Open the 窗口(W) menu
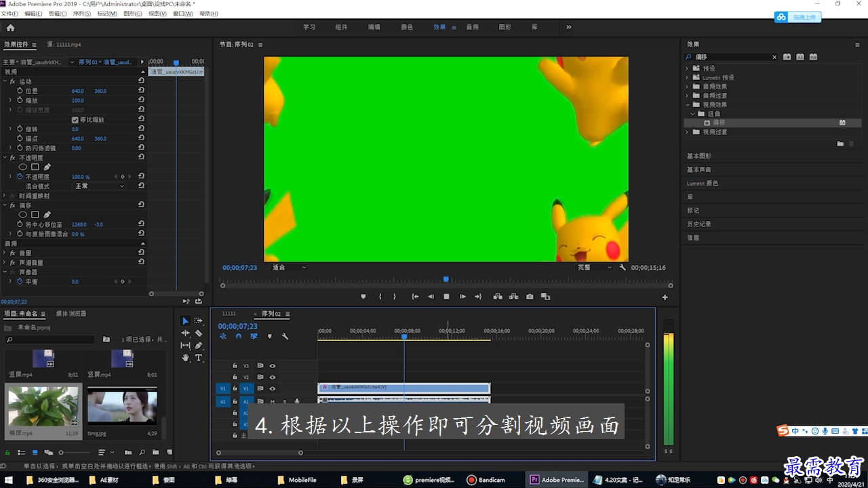 [182, 14]
